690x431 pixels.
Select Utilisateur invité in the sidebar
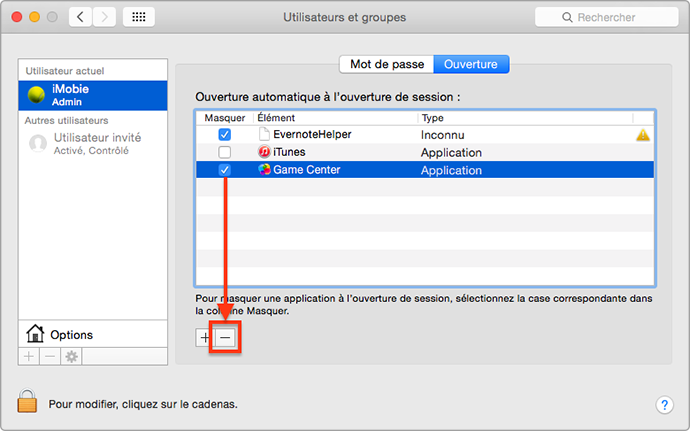tap(93, 144)
